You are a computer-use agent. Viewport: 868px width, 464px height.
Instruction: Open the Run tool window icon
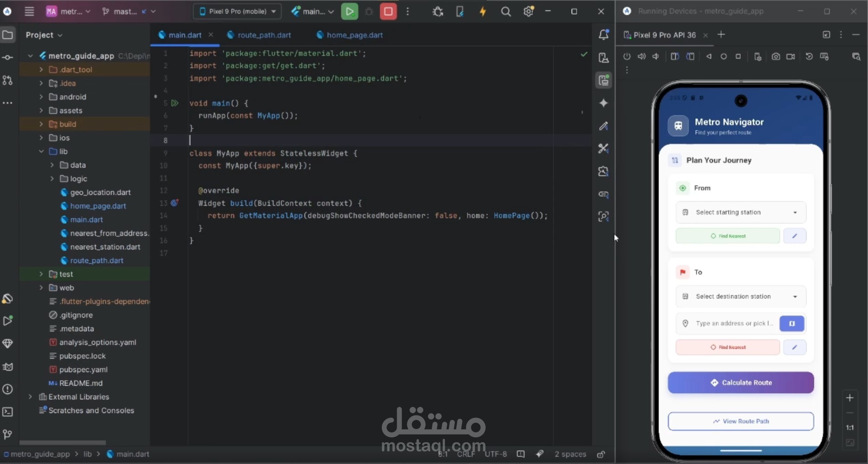8,321
